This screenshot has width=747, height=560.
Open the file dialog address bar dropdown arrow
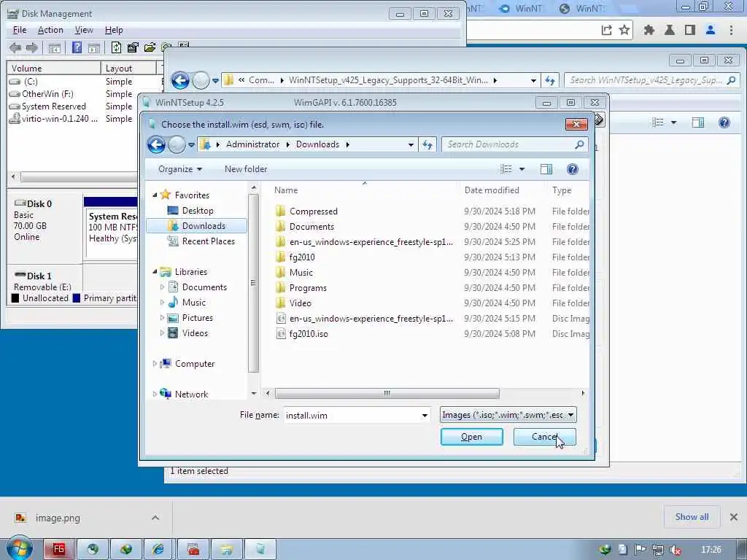click(411, 145)
